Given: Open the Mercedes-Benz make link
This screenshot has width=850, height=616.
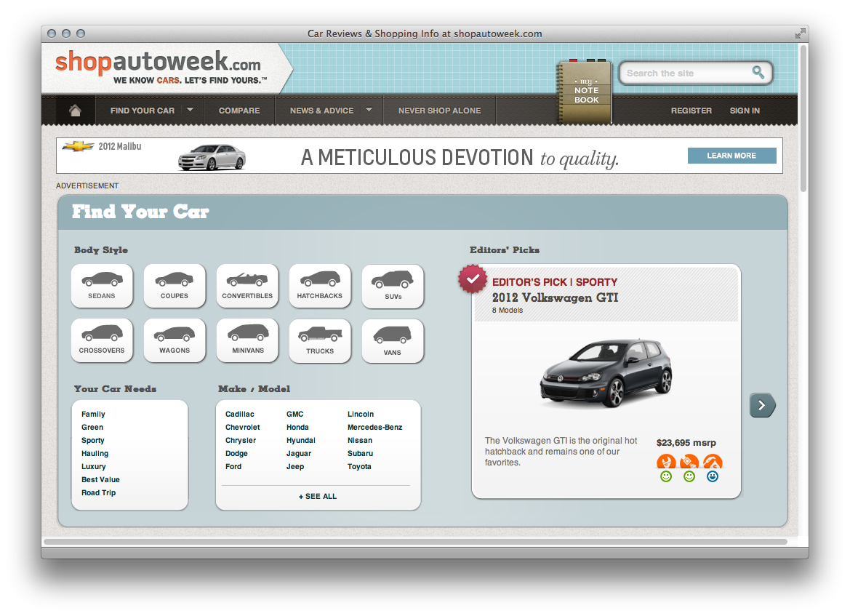Looking at the screenshot, I should [x=375, y=428].
